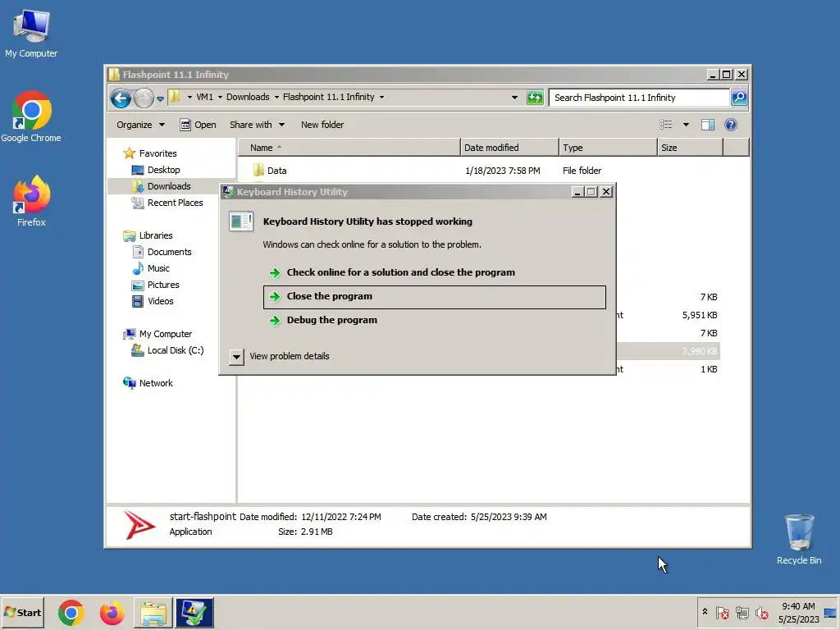Viewport: 840px width, 630px height.
Task: Click the Explorer Forward arrow button
Action: (144, 98)
